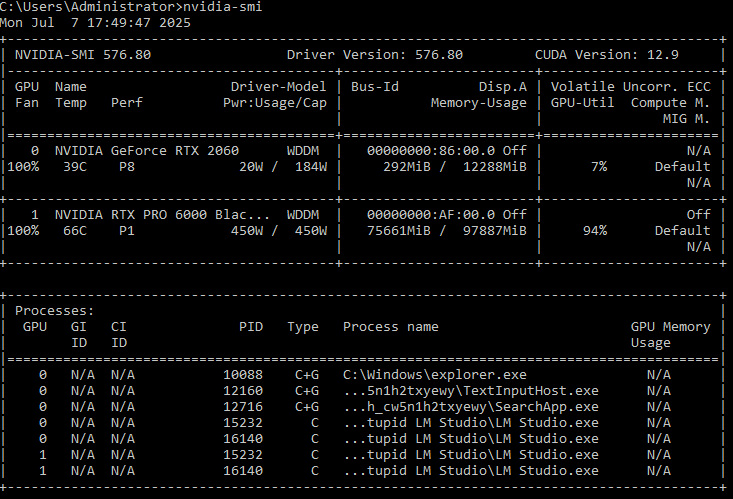Viewport: 733px width, 499px height.
Task: Click the 7% GPU utilization value
Action: tap(598, 166)
